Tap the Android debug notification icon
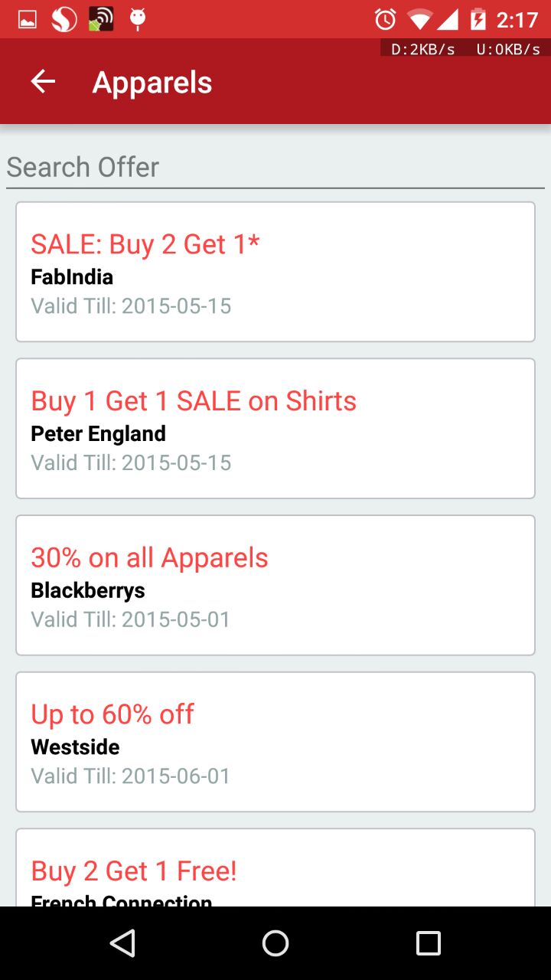This screenshot has height=980, width=551. point(138,19)
